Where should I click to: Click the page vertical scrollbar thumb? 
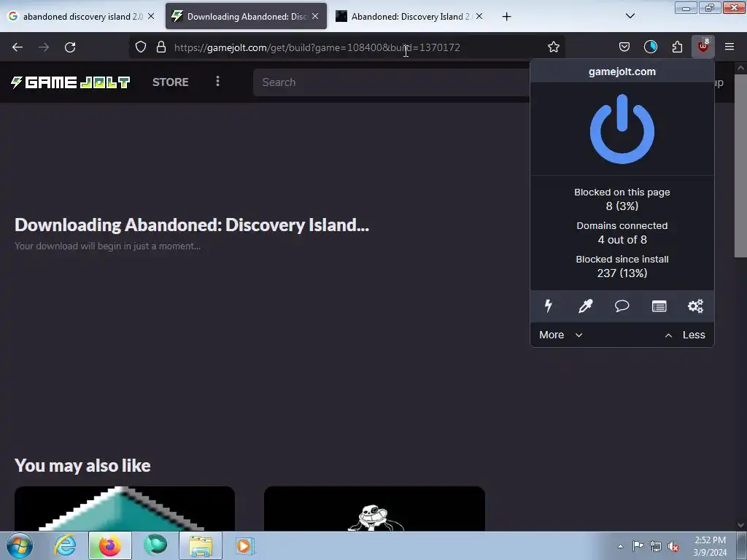click(x=740, y=166)
